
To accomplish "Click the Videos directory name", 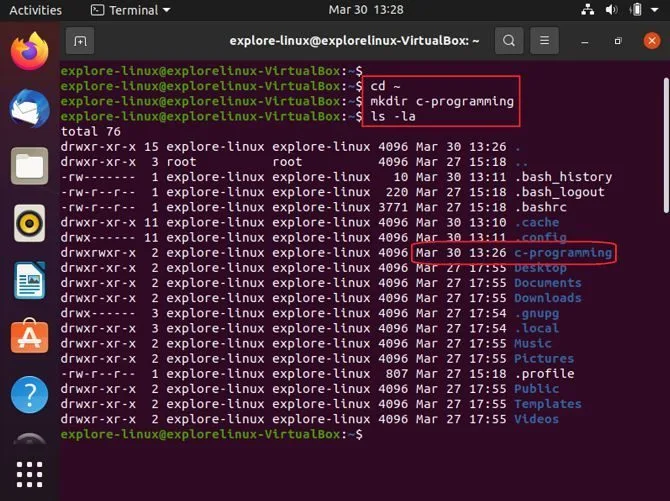I will point(537,419).
